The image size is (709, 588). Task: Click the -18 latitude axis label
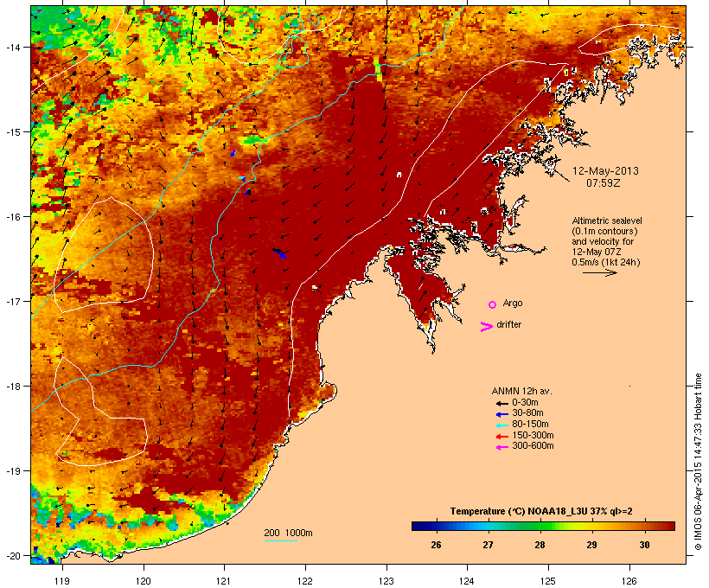click(x=12, y=386)
